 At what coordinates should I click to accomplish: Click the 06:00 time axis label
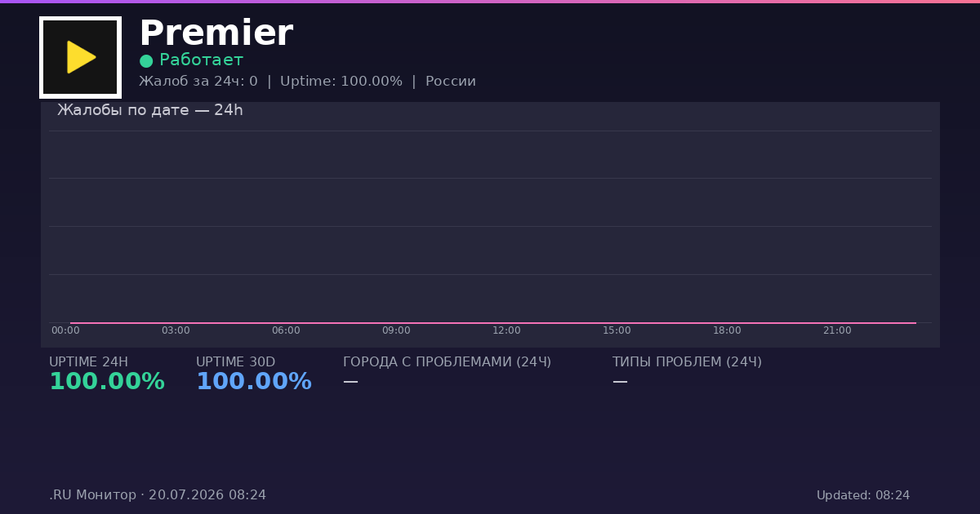[x=286, y=330]
